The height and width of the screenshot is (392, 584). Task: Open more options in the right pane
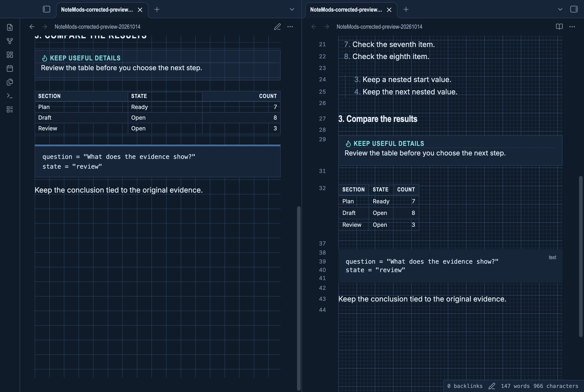[x=572, y=27]
